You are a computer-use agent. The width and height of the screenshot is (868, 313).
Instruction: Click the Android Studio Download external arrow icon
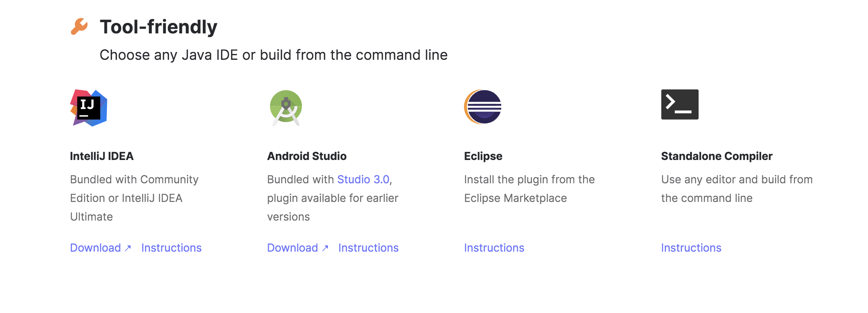(325, 248)
